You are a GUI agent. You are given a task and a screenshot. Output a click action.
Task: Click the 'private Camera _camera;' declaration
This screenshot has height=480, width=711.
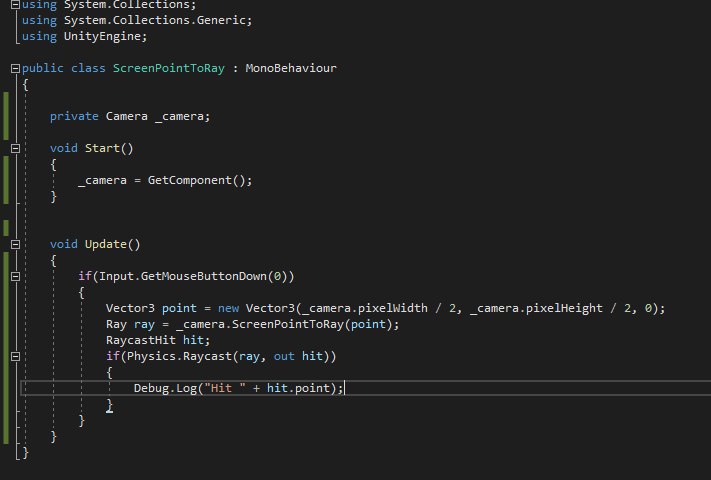(x=130, y=116)
